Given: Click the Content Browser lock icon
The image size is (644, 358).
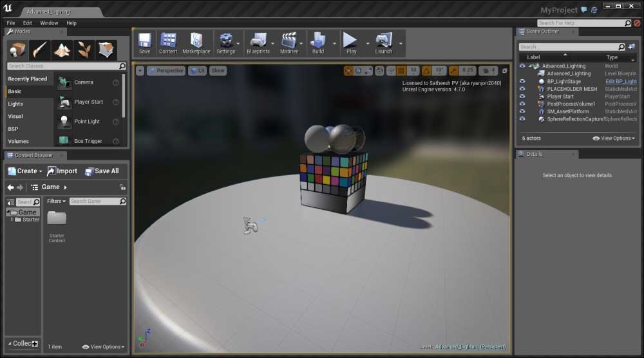Looking at the screenshot, I should [x=122, y=187].
